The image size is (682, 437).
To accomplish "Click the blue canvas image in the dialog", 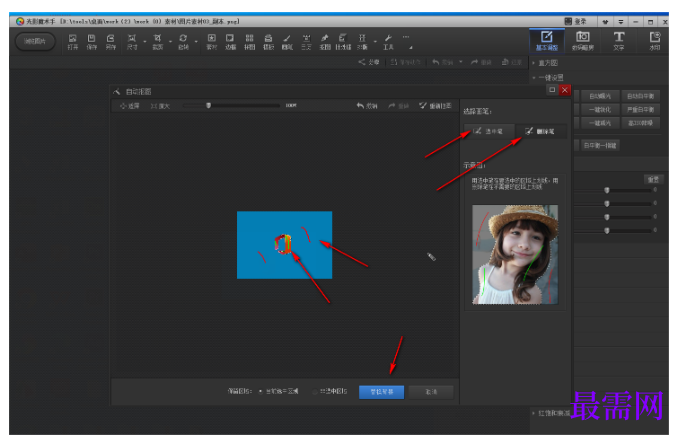I will (x=284, y=245).
